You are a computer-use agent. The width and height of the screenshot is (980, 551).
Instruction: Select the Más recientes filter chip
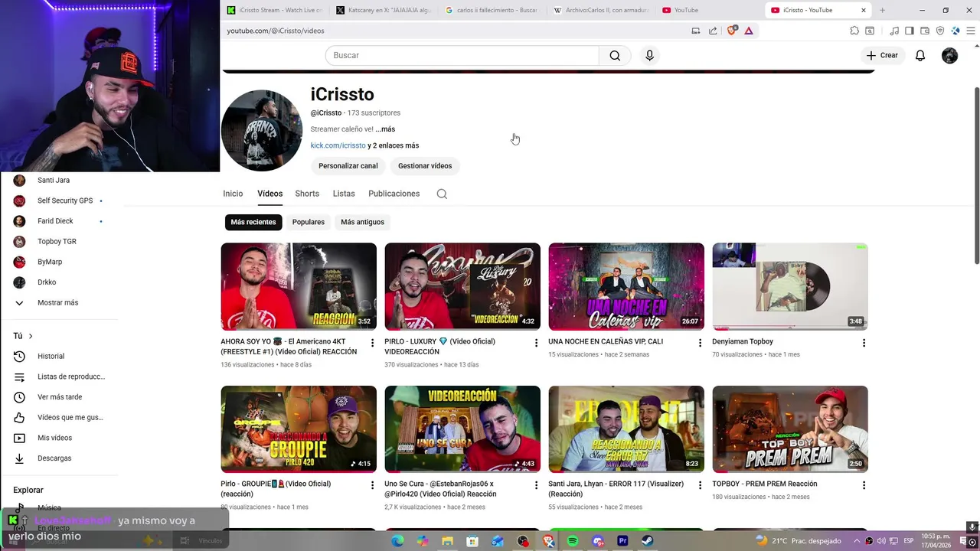click(x=253, y=222)
